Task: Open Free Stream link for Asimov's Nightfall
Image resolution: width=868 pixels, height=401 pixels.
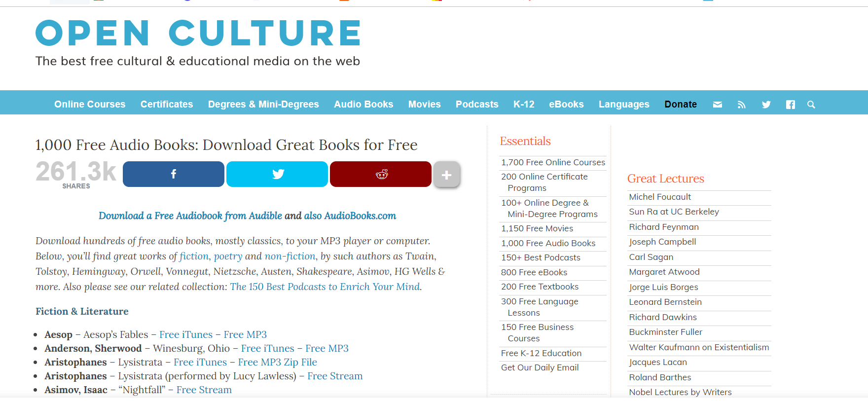Action: (x=204, y=390)
